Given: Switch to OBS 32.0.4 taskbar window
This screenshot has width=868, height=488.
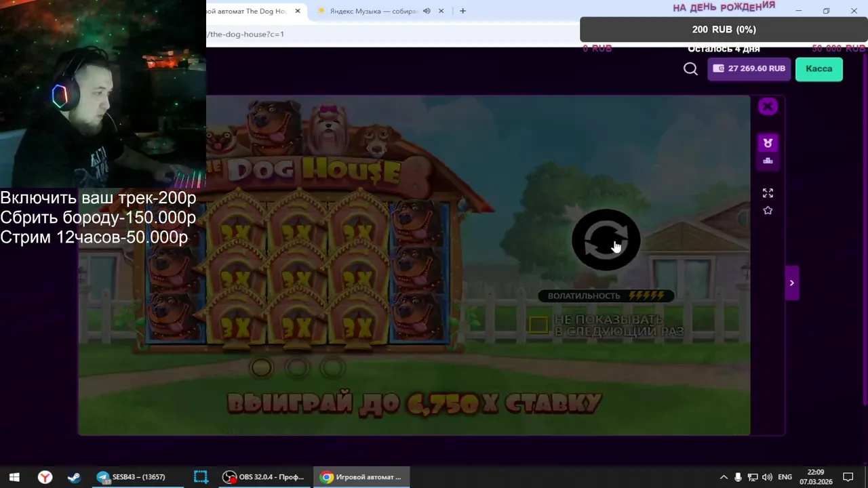Looking at the screenshot, I should pos(264,477).
